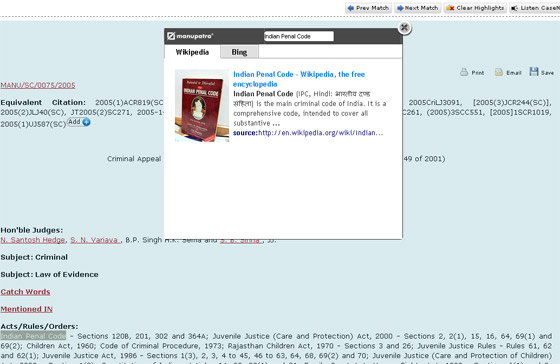The height and width of the screenshot is (364, 560).
Task: Open the Mentioned IN link
Action: click(x=26, y=309)
